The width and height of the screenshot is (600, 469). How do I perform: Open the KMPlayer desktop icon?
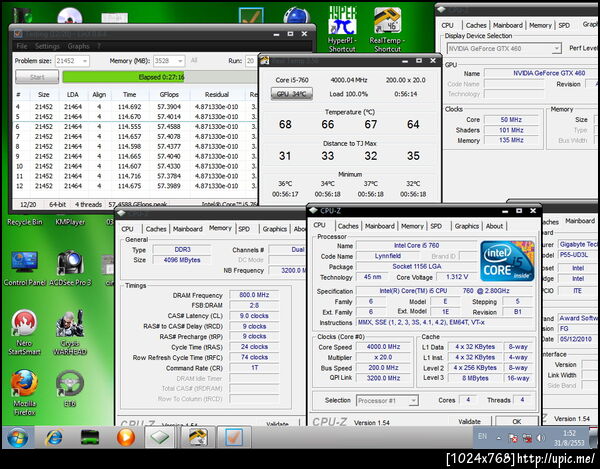(x=70, y=222)
